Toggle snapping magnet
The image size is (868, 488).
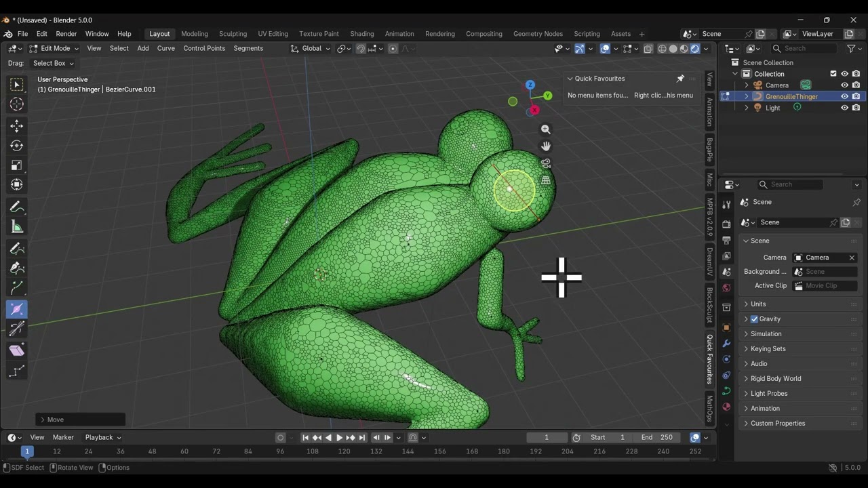tap(361, 49)
